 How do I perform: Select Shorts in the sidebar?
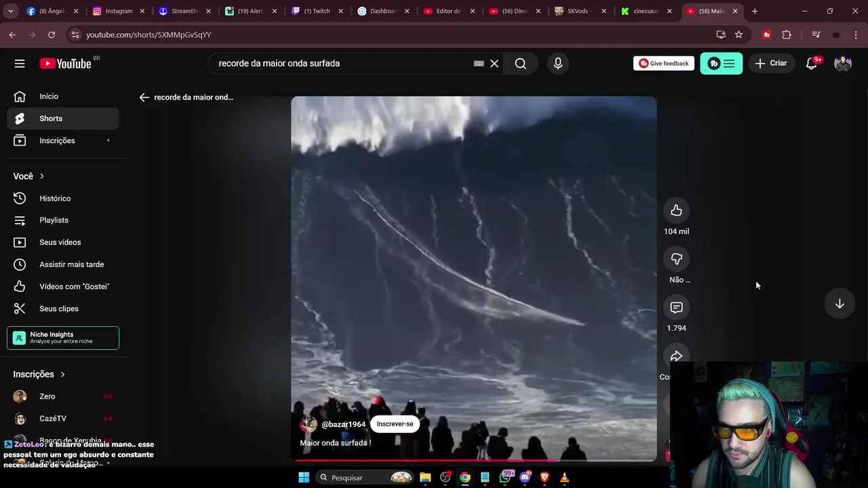point(63,119)
